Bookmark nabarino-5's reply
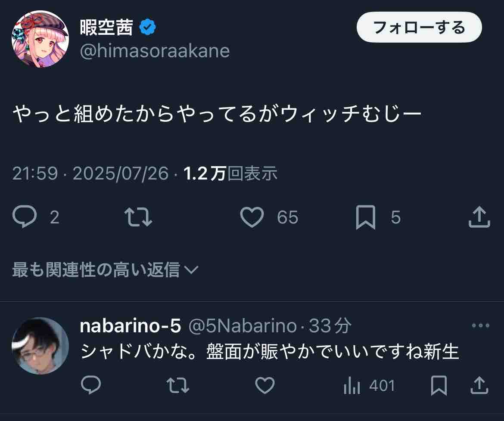 439,386
